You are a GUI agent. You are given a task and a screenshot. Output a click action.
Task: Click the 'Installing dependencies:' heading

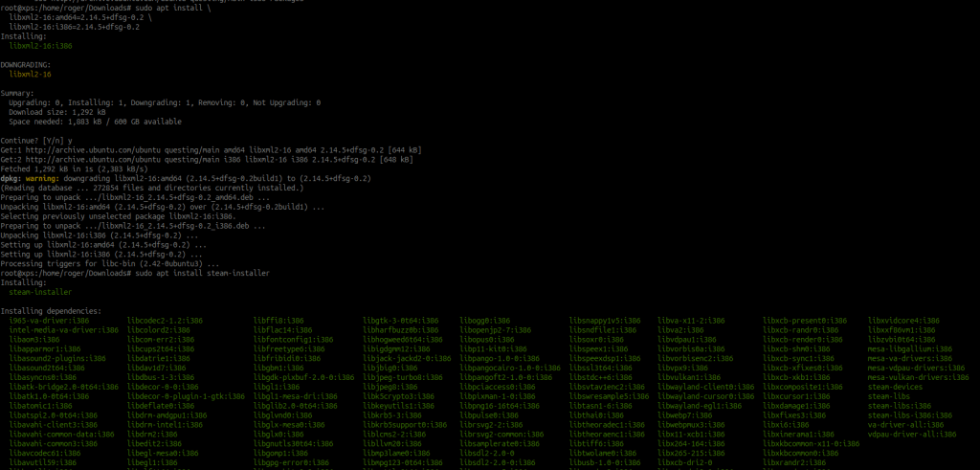coord(51,310)
